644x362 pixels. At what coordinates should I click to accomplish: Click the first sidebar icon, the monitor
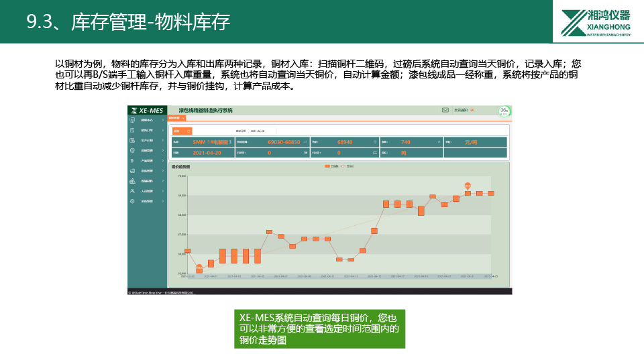pyautogui.click(x=133, y=121)
